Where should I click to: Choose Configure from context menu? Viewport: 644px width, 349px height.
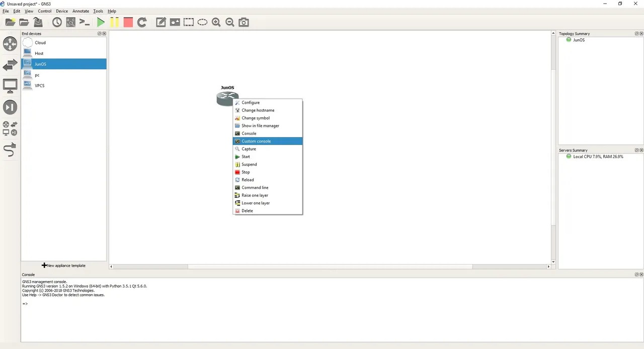[268, 103]
